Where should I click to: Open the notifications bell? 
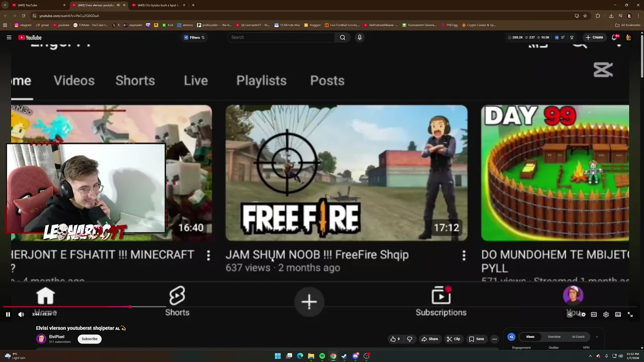pos(615,37)
